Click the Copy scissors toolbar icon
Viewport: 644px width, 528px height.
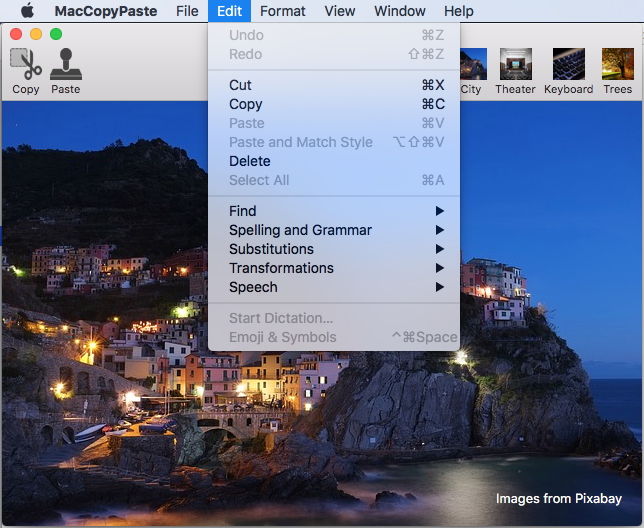coord(26,64)
